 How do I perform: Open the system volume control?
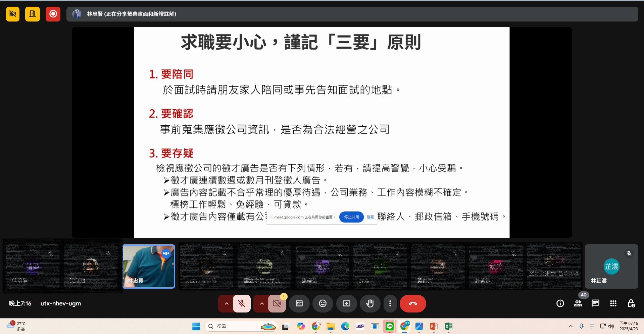(611, 326)
